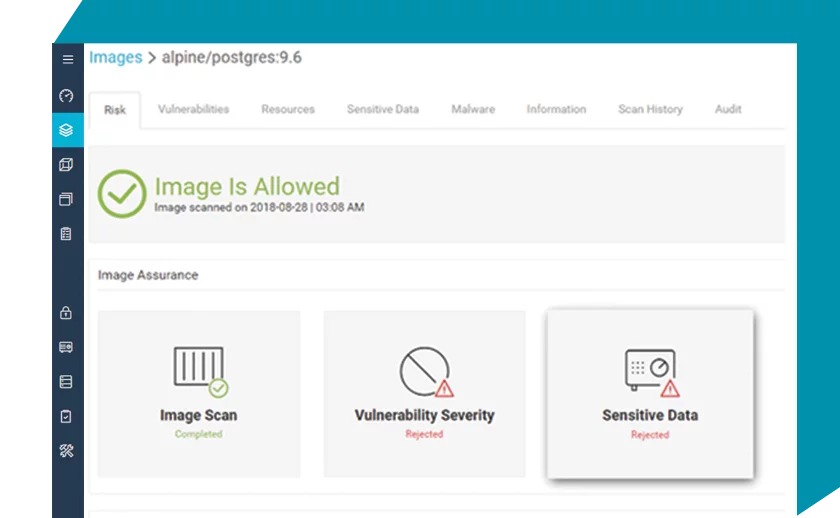This screenshot has height=518, width=840.
Task: Open the Resources tab
Action: [x=288, y=109]
